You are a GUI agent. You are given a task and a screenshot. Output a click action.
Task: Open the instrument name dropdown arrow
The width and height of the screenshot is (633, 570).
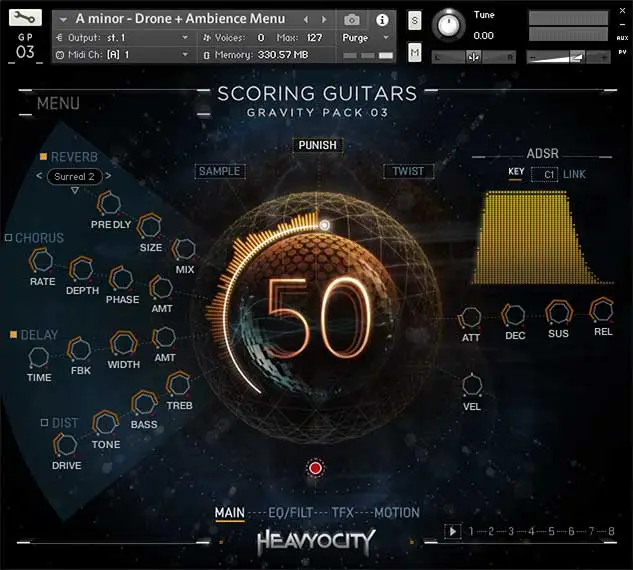click(63, 19)
